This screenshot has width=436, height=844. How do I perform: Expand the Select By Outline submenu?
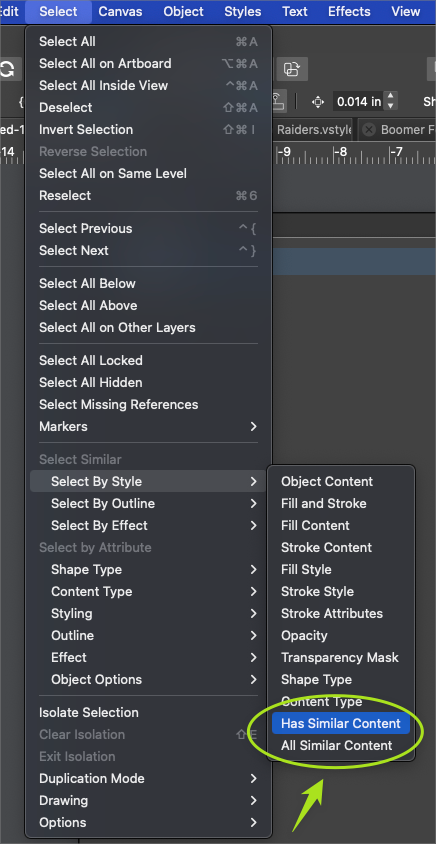coord(148,503)
